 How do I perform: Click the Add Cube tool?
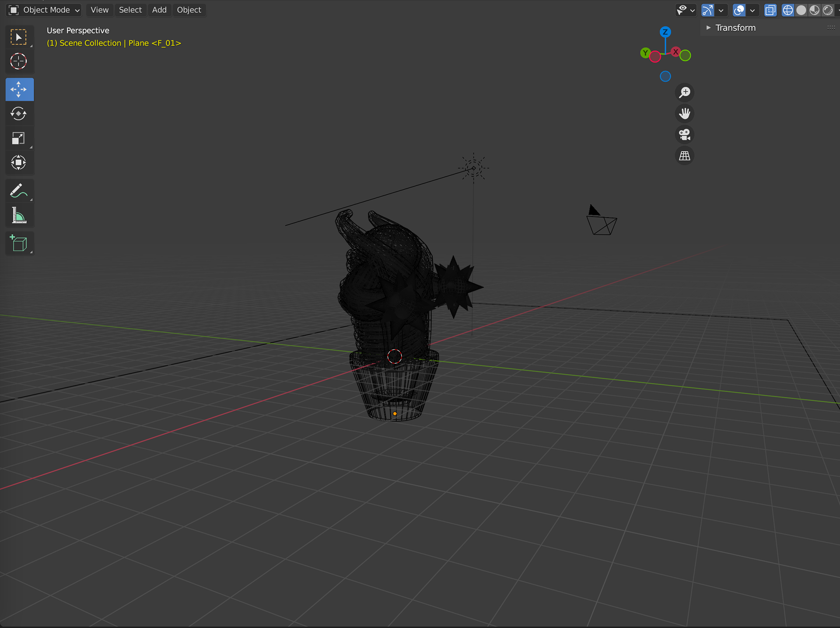click(19, 244)
